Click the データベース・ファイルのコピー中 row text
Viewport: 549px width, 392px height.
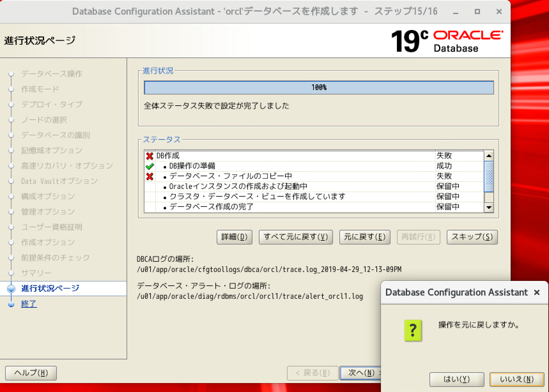(x=230, y=176)
